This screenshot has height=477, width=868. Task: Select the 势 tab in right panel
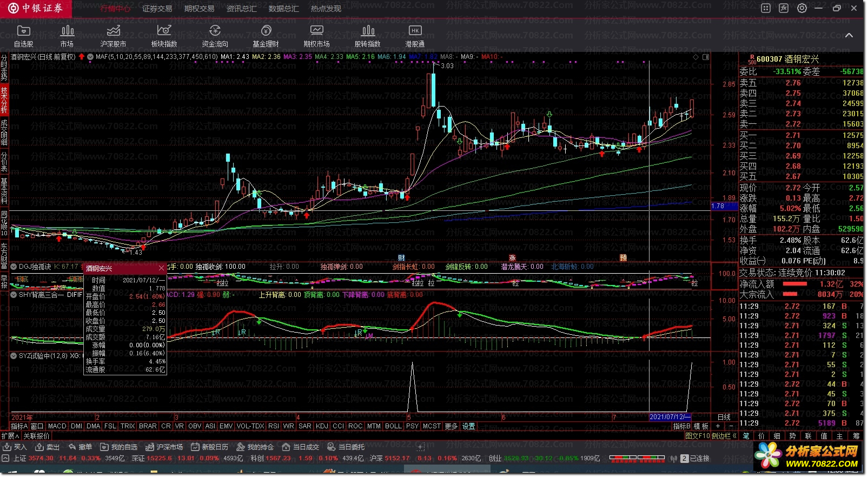tap(792, 435)
